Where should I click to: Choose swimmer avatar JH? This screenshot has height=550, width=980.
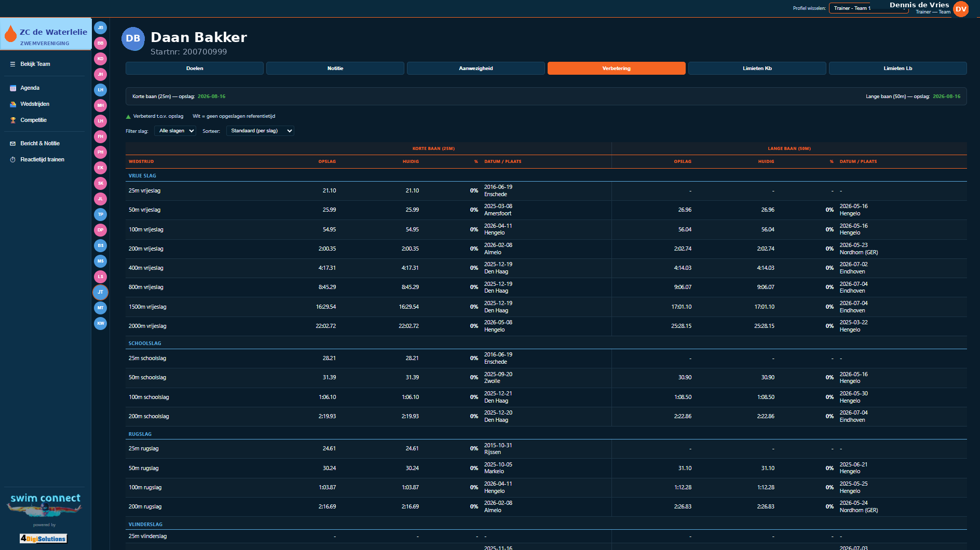pos(101,74)
